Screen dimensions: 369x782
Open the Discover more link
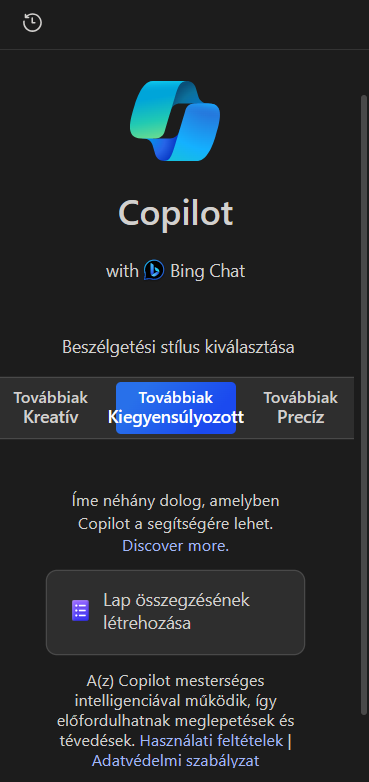coord(174,546)
